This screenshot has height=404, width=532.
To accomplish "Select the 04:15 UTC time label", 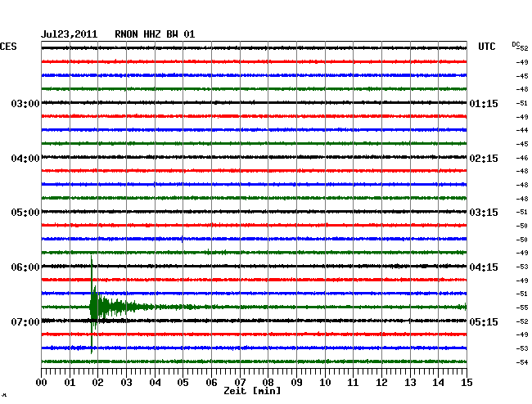I will coord(484,267).
